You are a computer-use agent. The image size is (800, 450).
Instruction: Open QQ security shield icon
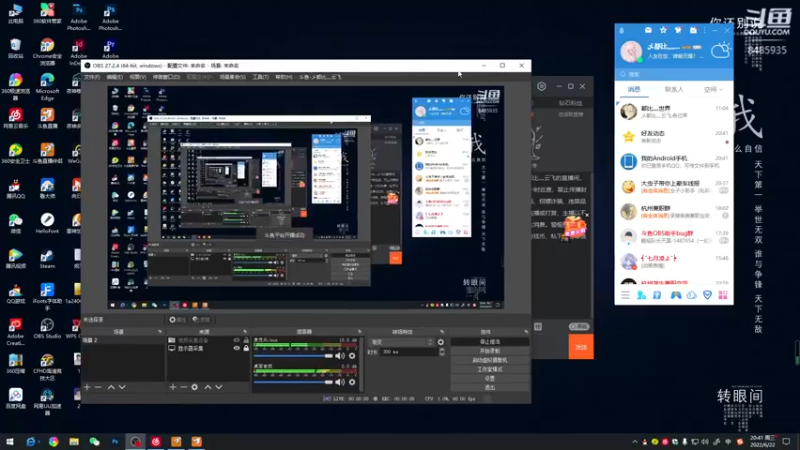pyautogui.click(x=707, y=295)
